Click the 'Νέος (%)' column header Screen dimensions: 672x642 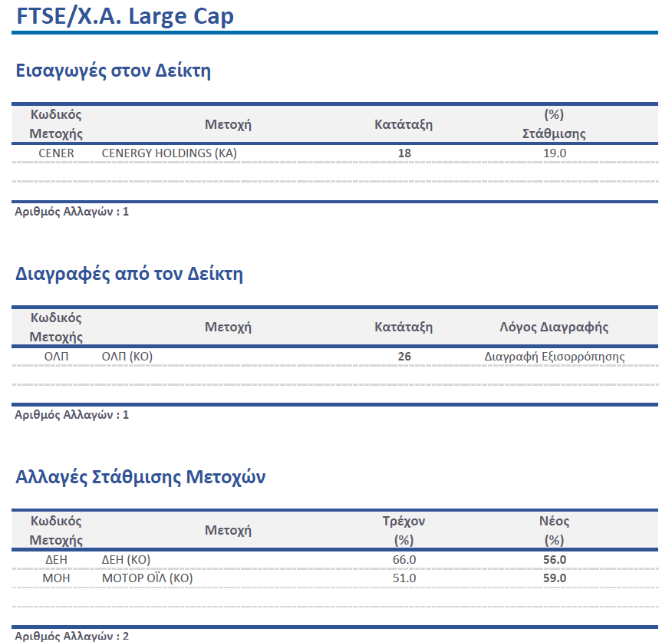(x=554, y=530)
